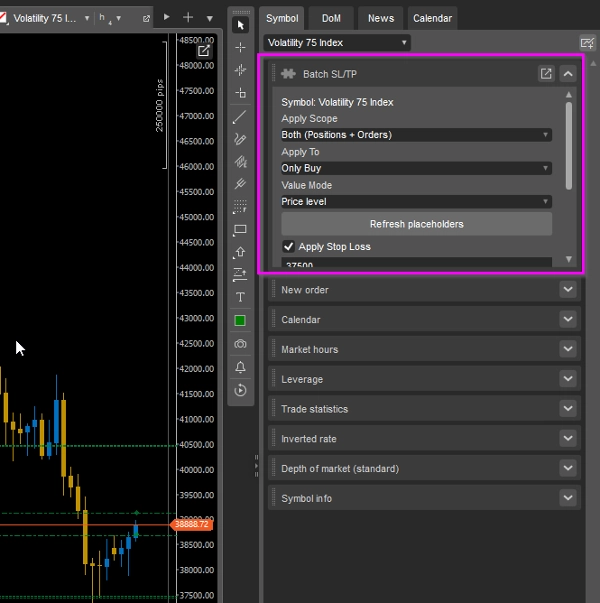Open the Value Mode dropdown
Image resolution: width=600 pixels, height=603 pixels.
[x=416, y=201]
